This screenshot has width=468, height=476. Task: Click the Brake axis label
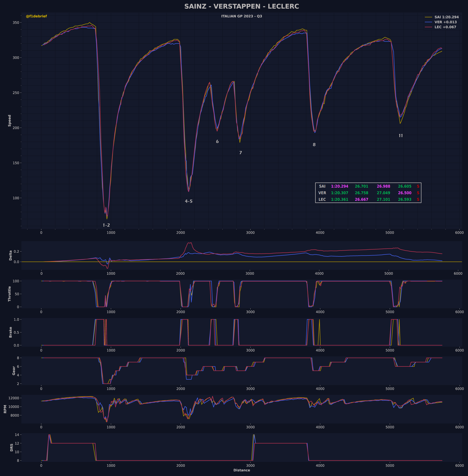[x=10, y=332]
